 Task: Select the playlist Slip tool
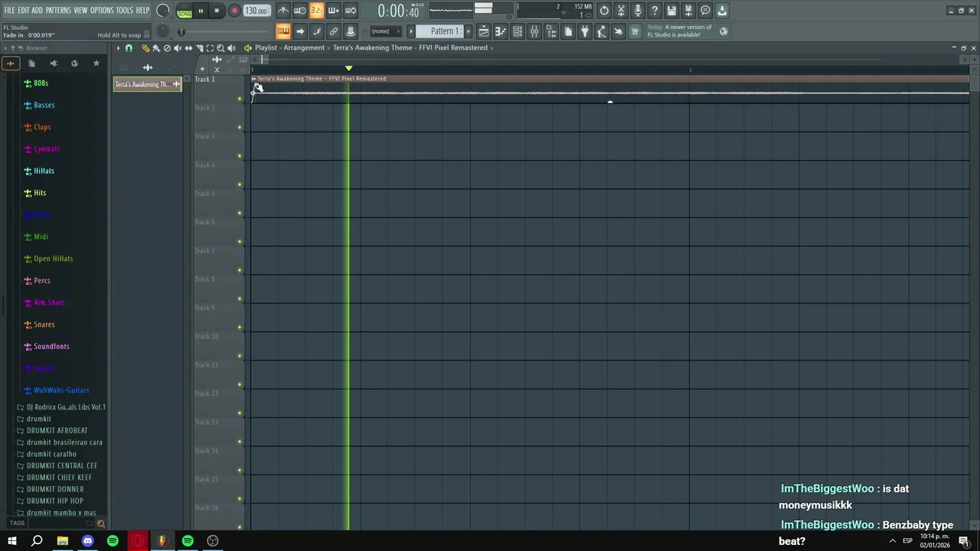188,48
